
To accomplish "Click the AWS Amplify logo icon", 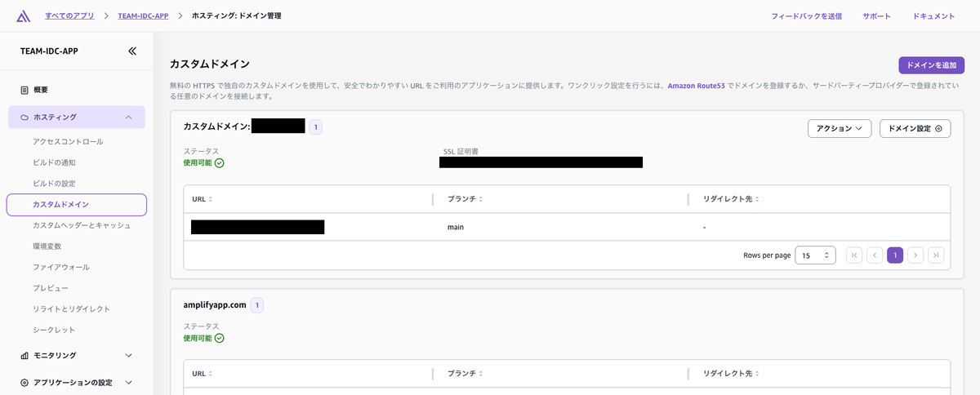I will pos(23,16).
